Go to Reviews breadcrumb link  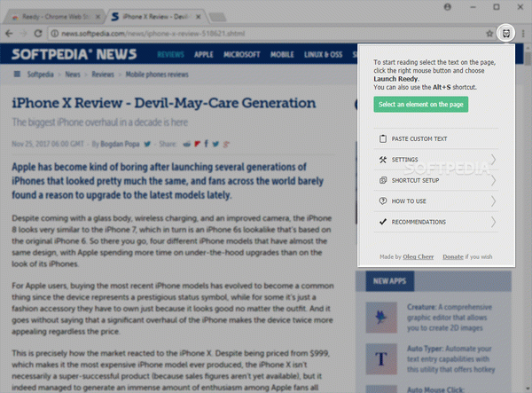[x=103, y=75]
